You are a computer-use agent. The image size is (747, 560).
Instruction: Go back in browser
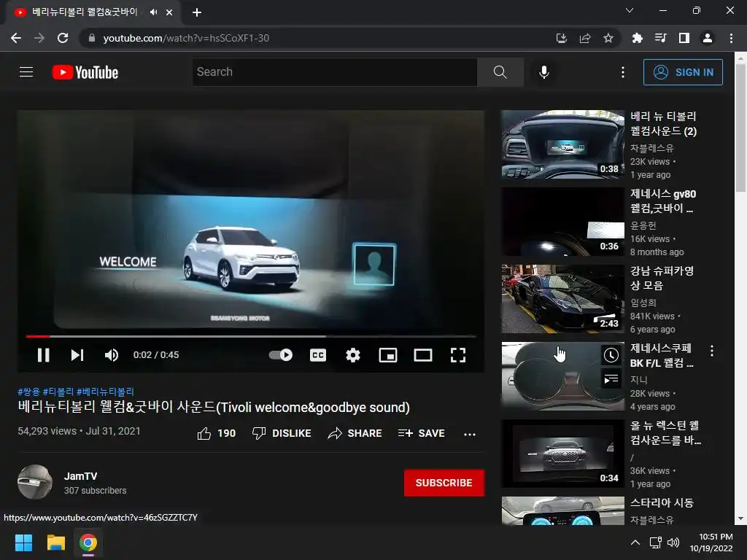pyautogui.click(x=16, y=38)
